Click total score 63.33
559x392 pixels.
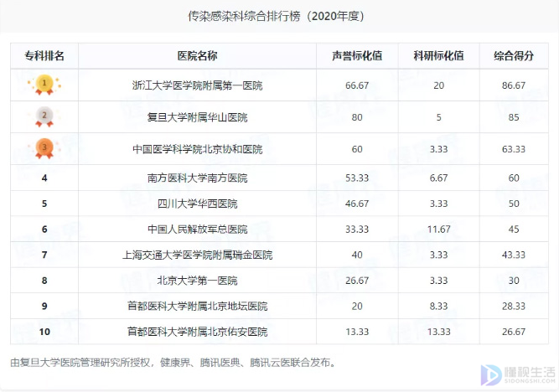tap(514, 149)
